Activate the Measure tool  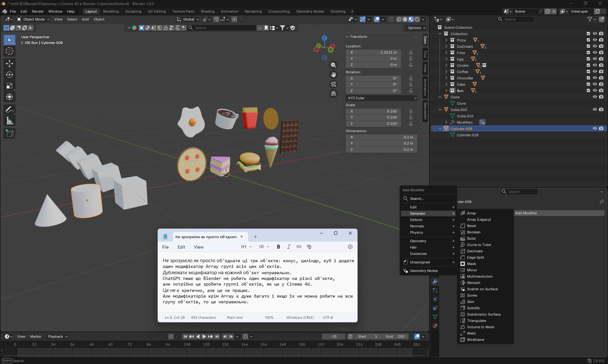point(9,121)
